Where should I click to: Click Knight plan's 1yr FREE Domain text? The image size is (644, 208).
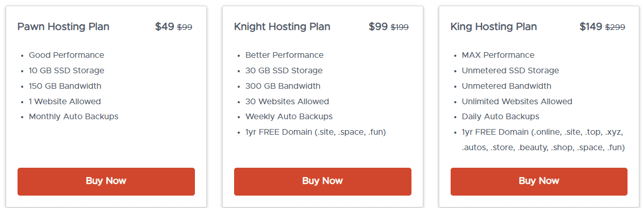(316, 132)
